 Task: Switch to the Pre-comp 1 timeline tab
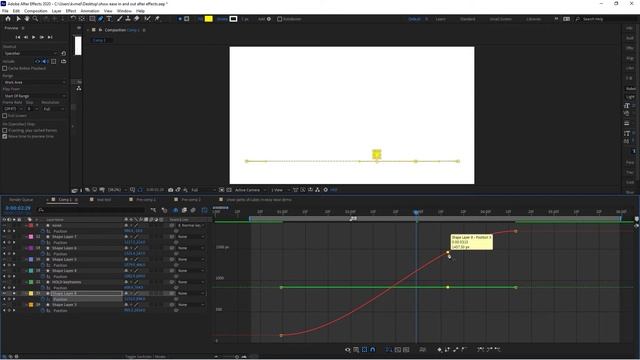(x=146, y=200)
